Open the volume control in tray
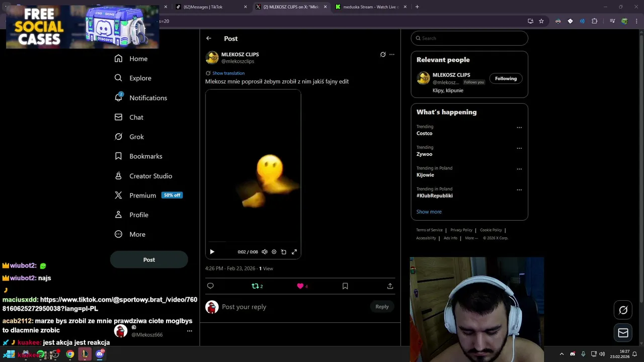The width and height of the screenshot is (644, 362). [x=602, y=354]
